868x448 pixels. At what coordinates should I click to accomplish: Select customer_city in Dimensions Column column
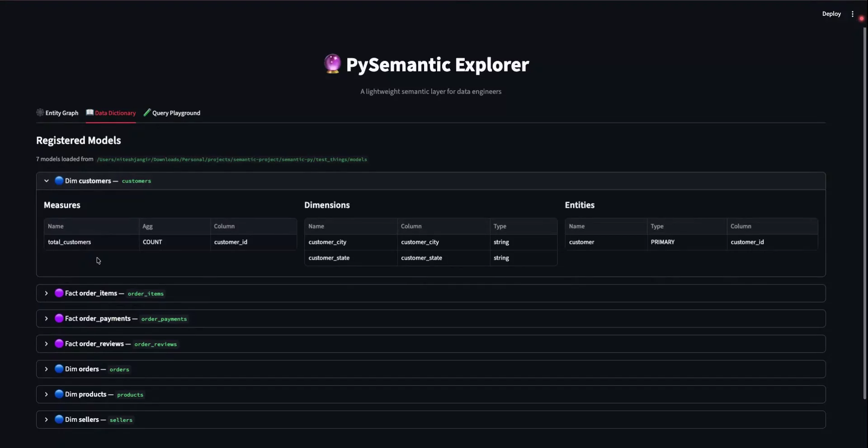[x=443, y=242]
